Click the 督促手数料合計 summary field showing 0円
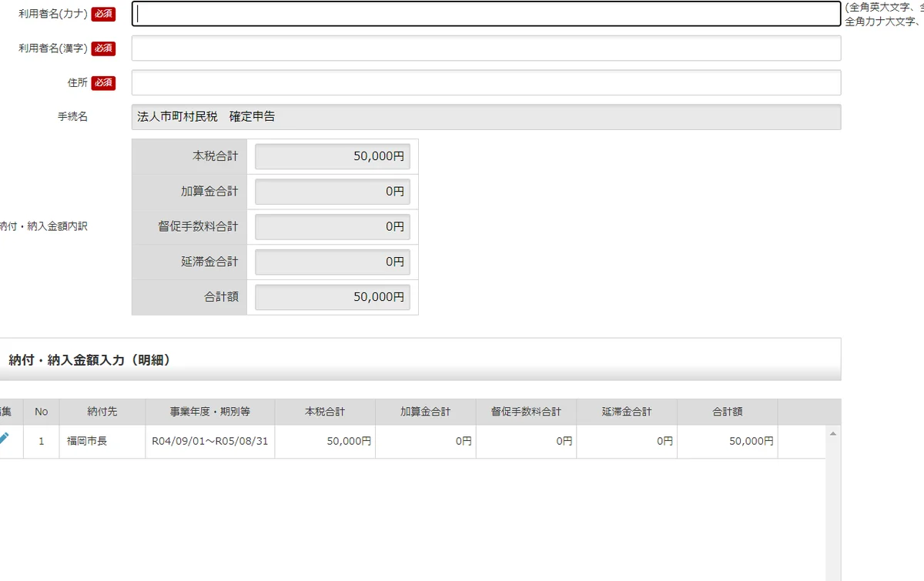Viewport: 924px width, 581px height. (333, 227)
